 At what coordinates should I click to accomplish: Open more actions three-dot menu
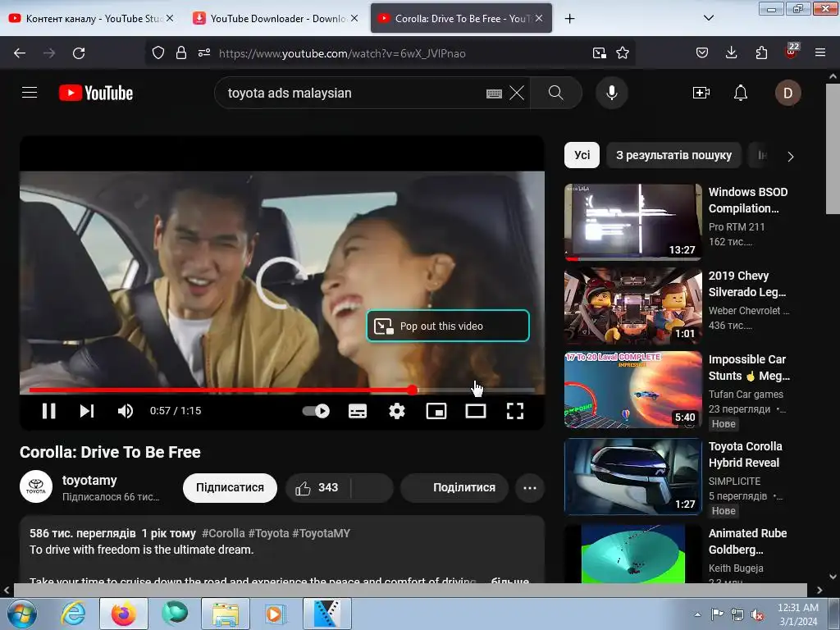(530, 487)
